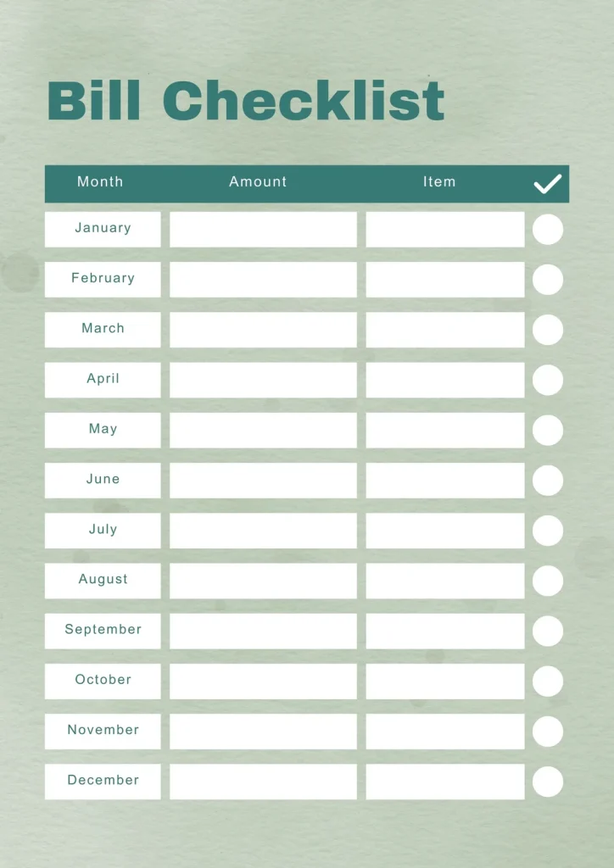Click the July Amount field
The width and height of the screenshot is (614, 868).
pyautogui.click(x=263, y=531)
